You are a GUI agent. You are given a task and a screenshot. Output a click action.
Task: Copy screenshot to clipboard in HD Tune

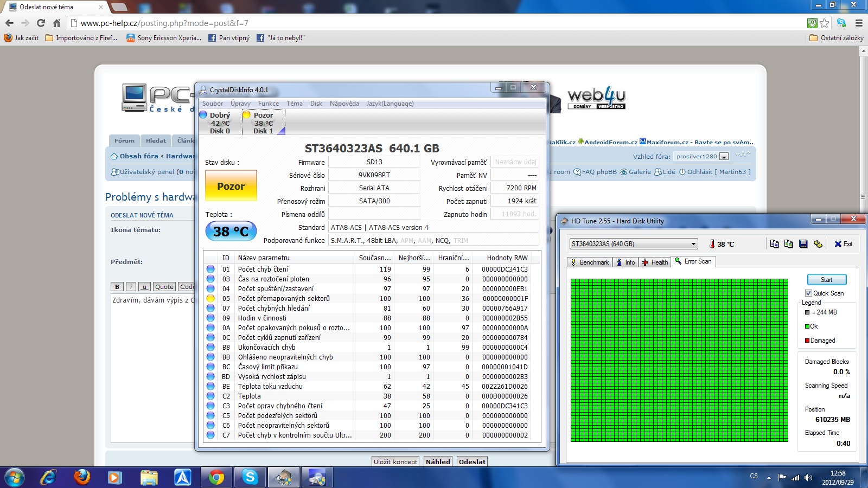(x=789, y=244)
